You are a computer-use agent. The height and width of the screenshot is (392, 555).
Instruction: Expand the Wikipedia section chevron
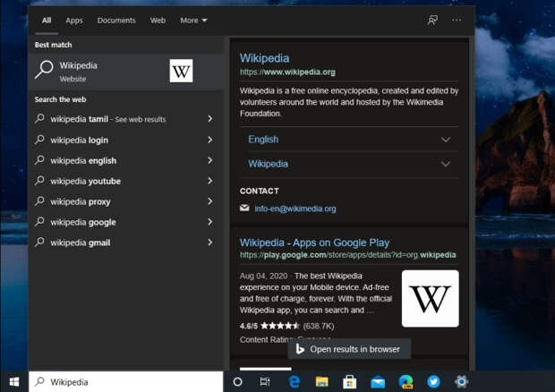446,165
